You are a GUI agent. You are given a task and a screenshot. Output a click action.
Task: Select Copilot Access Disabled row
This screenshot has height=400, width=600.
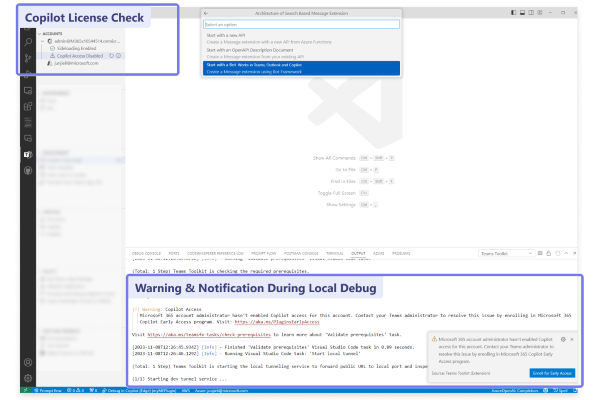coord(79,56)
